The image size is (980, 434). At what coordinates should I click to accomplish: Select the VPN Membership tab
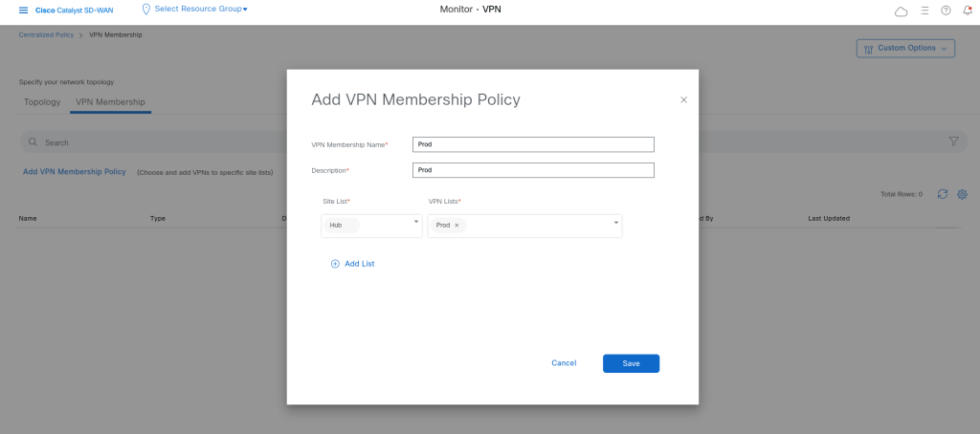pos(110,102)
